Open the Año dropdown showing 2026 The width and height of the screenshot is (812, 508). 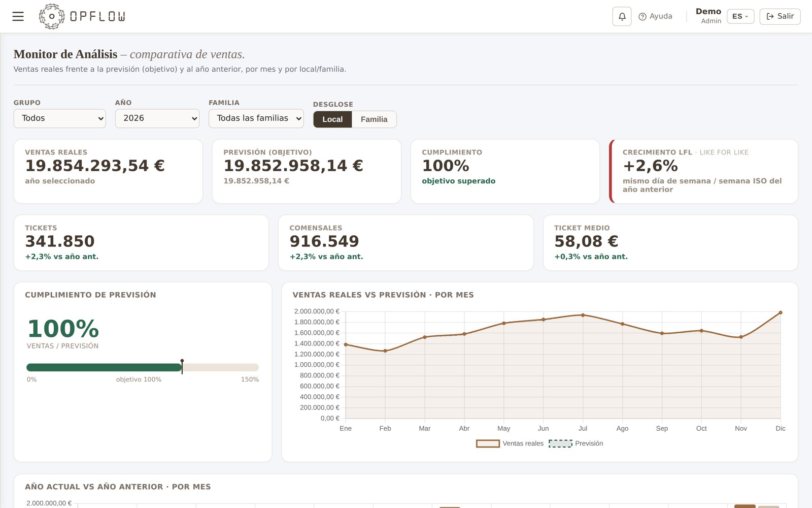(157, 118)
